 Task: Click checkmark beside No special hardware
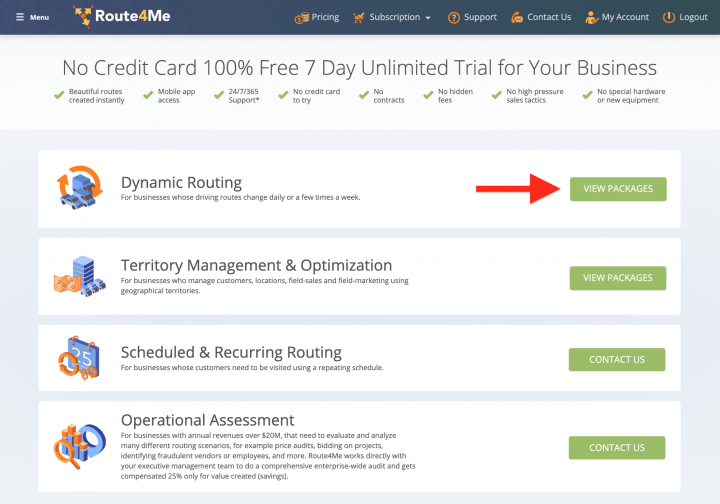[587, 95]
